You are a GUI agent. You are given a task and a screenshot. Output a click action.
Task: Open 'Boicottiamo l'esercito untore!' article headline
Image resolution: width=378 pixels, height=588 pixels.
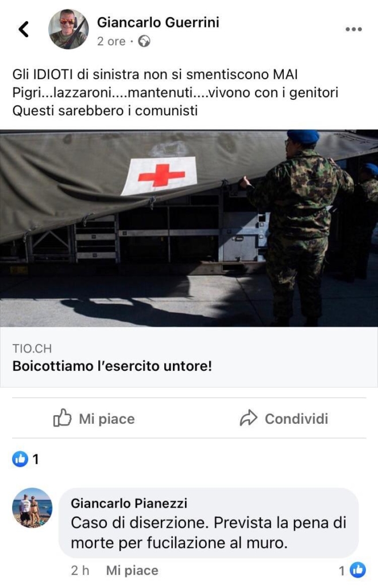click(x=112, y=366)
